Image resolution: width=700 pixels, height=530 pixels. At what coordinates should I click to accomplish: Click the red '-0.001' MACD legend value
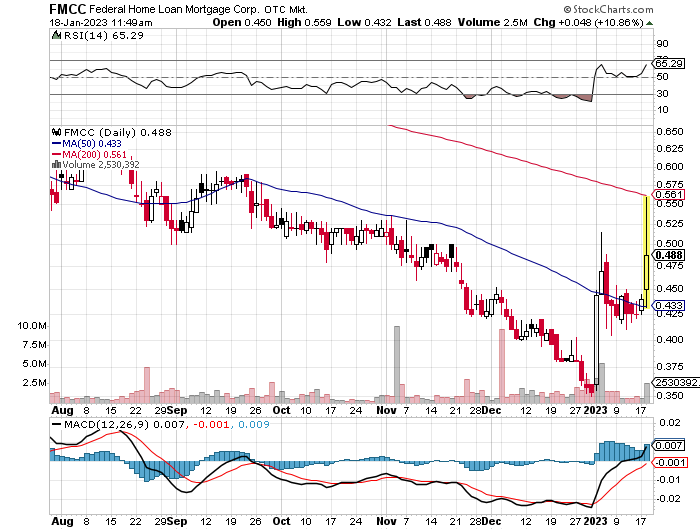tap(210, 424)
